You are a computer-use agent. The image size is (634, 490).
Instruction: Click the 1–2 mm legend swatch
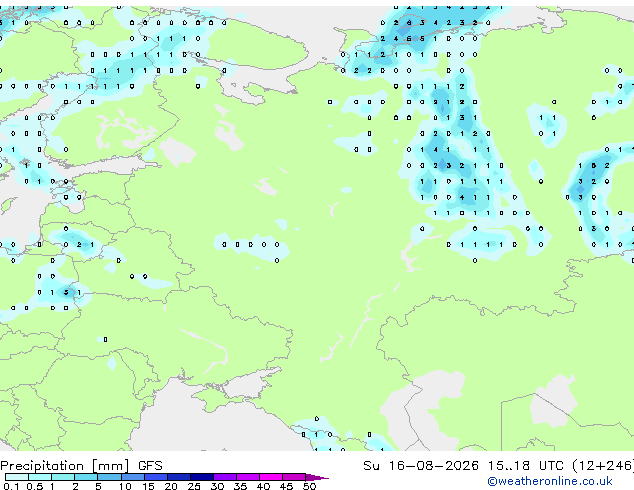(x=63, y=477)
